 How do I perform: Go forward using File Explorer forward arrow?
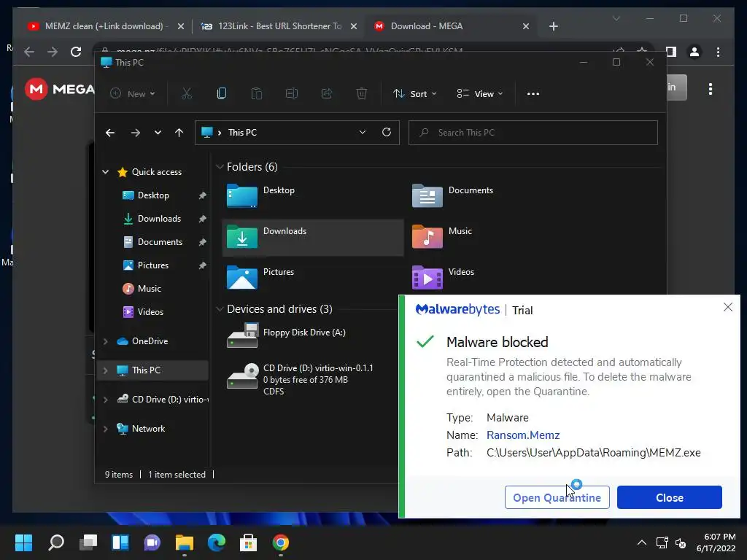[x=136, y=133]
